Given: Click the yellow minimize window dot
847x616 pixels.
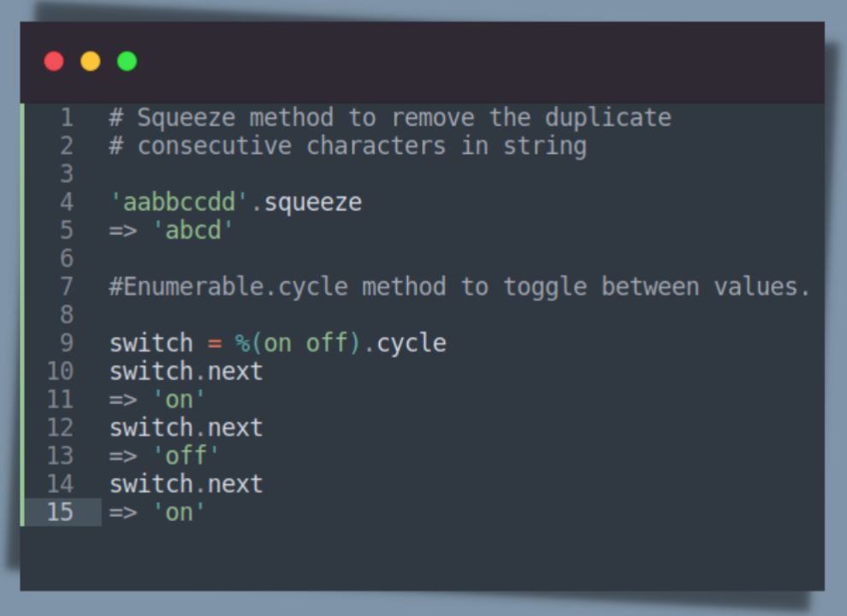Looking at the screenshot, I should [x=90, y=61].
